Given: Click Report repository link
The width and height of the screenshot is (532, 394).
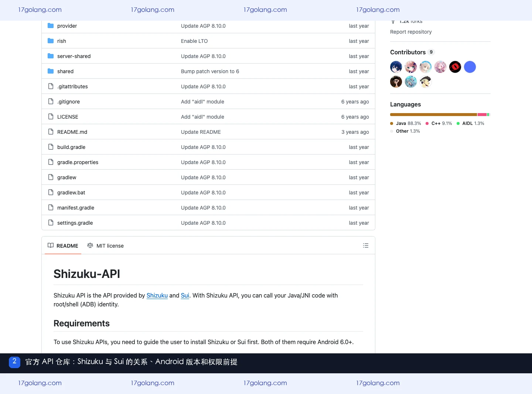Looking at the screenshot, I should [x=411, y=32].
